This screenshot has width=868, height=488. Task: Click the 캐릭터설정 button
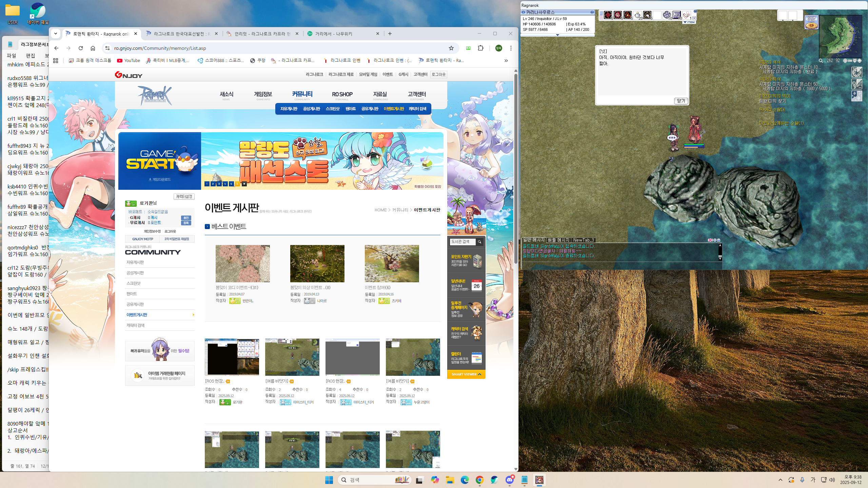(x=184, y=197)
